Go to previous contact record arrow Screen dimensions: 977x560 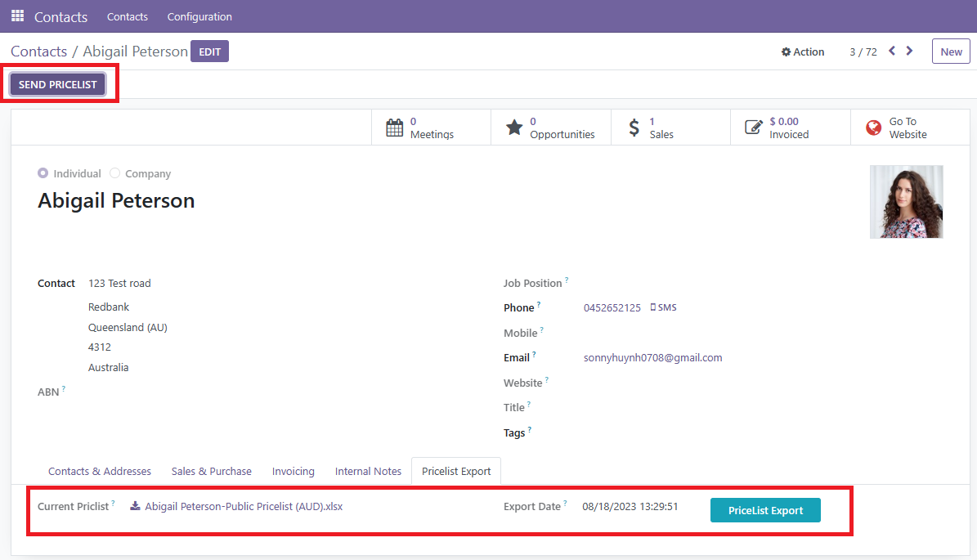[x=892, y=52]
